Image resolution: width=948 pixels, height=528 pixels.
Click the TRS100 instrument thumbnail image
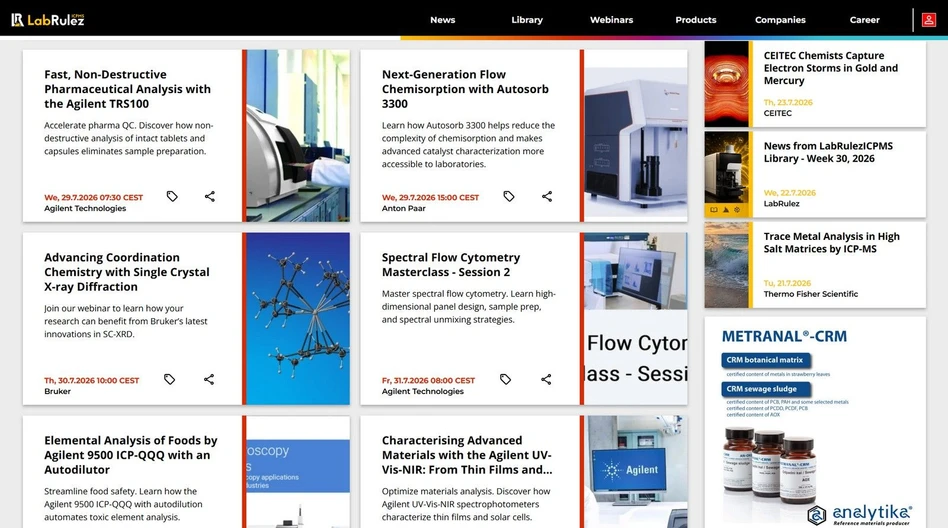tap(298, 135)
